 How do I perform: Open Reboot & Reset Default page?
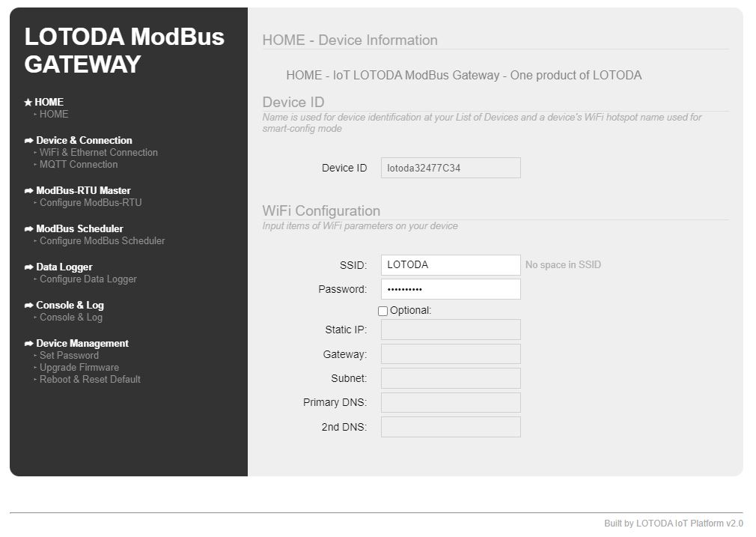click(x=90, y=380)
